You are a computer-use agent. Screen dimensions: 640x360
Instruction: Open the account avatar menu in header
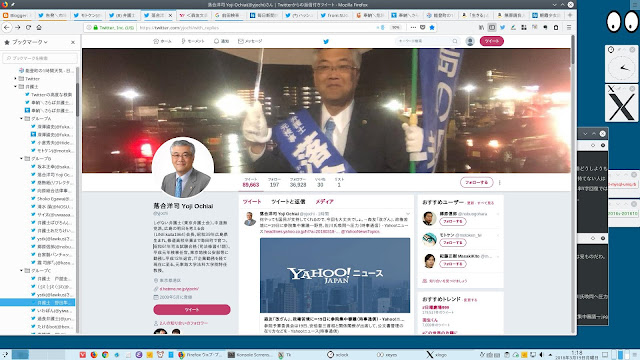click(470, 41)
